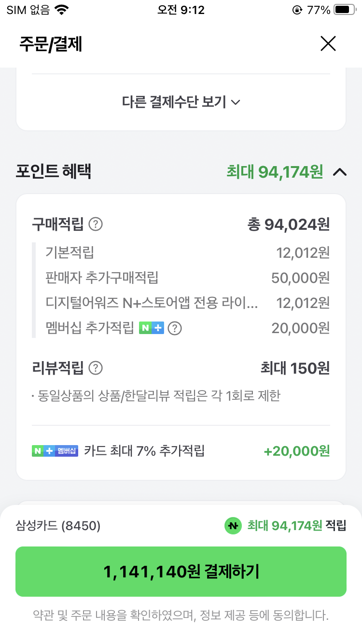This screenshot has height=644, width=362.
Task: Close the 주문/결제 page with X
Action: (328, 44)
